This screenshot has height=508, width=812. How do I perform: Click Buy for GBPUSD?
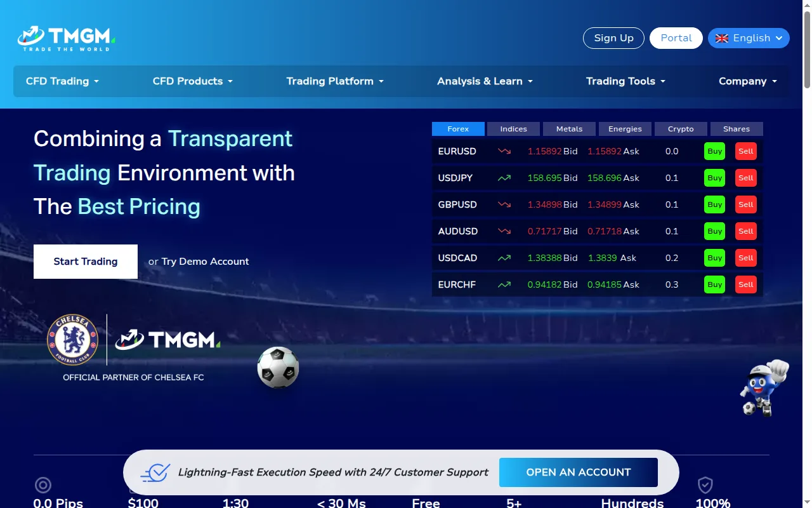(x=714, y=204)
